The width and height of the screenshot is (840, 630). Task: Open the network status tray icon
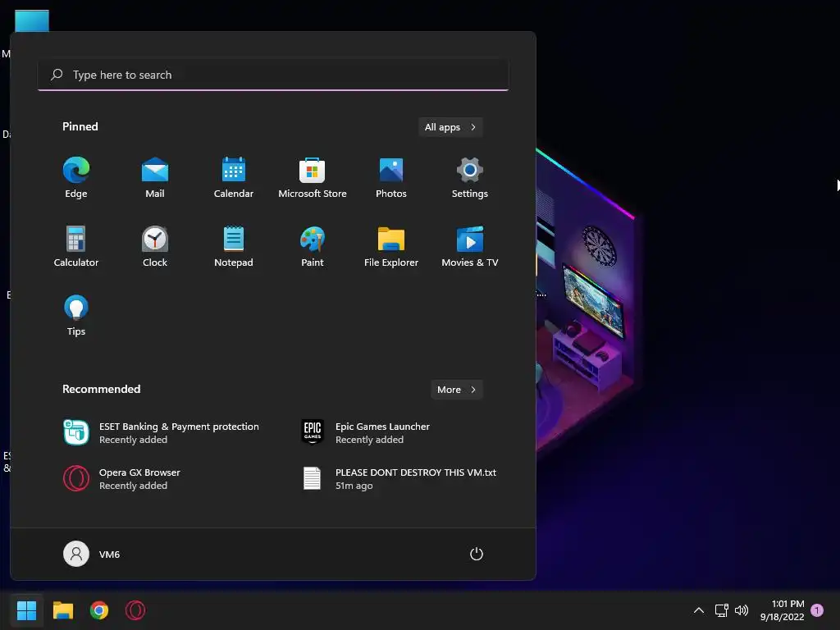coord(722,610)
